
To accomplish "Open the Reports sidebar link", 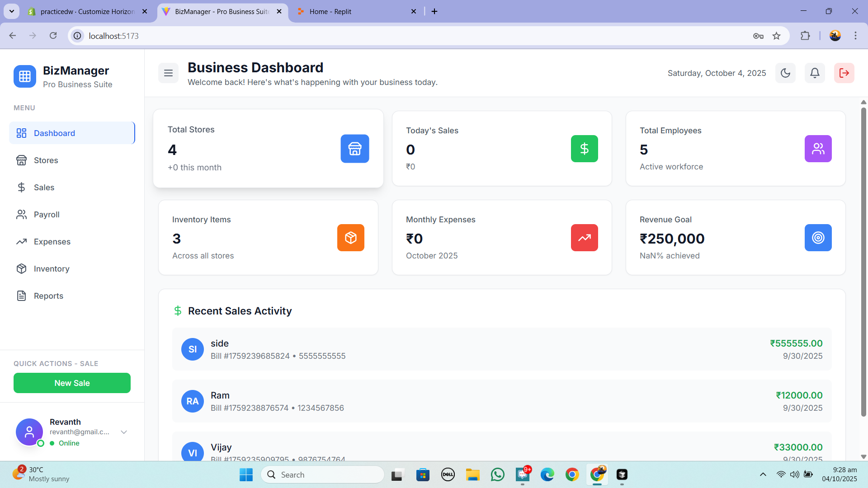I will (48, 296).
